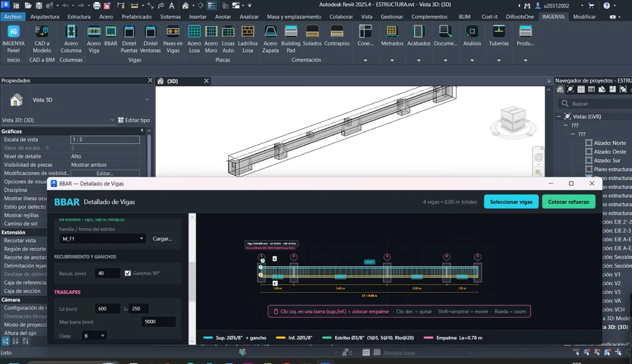Click the Text tool A icon in quick access
Viewport: 632px width, 364px height.
pyautogui.click(x=172, y=6)
